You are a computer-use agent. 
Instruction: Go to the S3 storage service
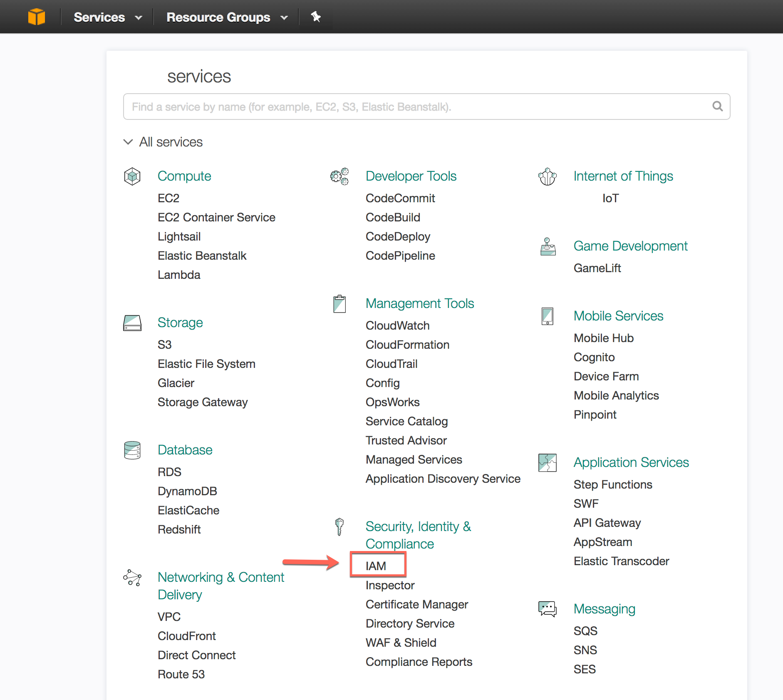pyautogui.click(x=165, y=345)
